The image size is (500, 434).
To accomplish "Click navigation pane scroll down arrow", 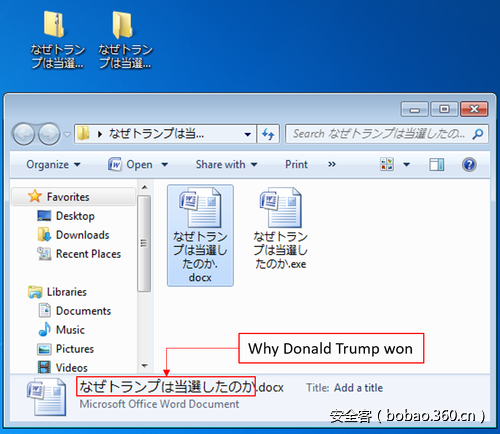I will (x=144, y=366).
